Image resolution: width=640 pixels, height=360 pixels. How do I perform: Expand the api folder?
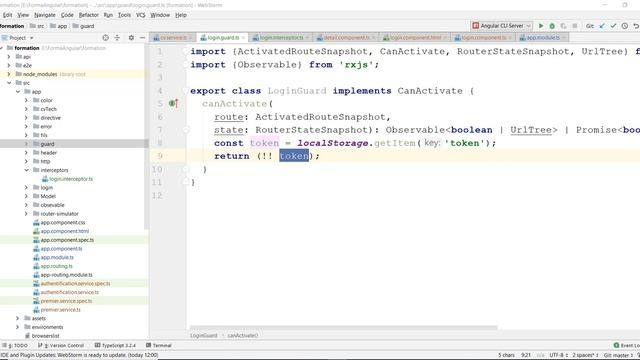point(9,57)
